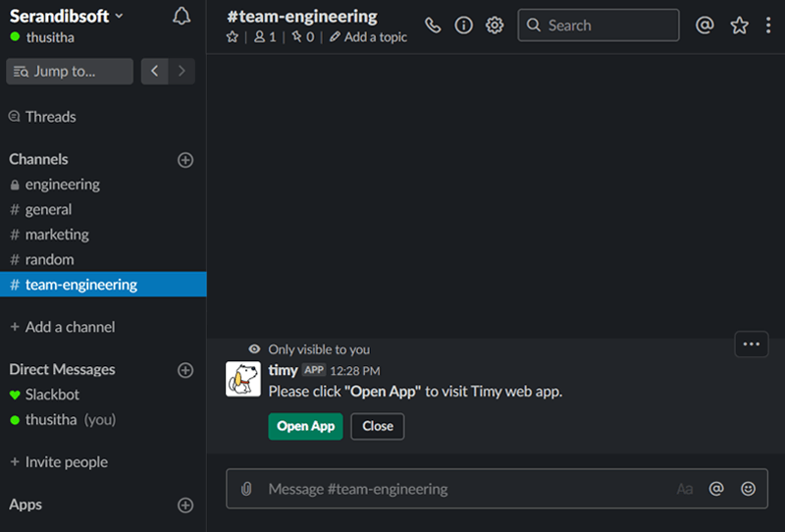Click Add a channel
The width and height of the screenshot is (785, 532).
tap(63, 327)
